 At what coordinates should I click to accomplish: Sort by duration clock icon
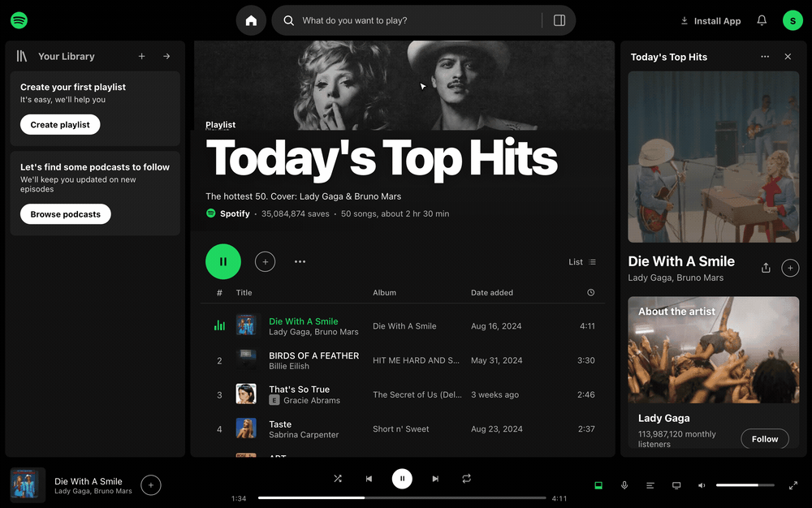(x=591, y=293)
